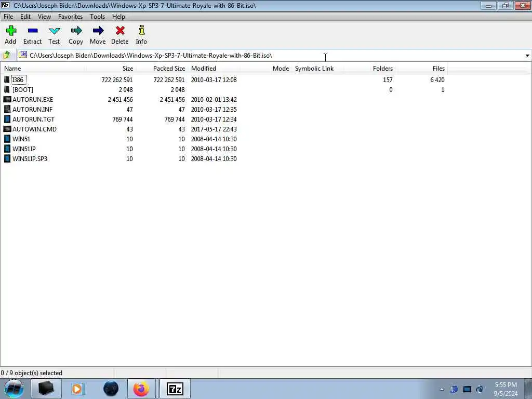Select the [BOOT] folder name
The width and height of the screenshot is (532, 399).
click(23, 89)
